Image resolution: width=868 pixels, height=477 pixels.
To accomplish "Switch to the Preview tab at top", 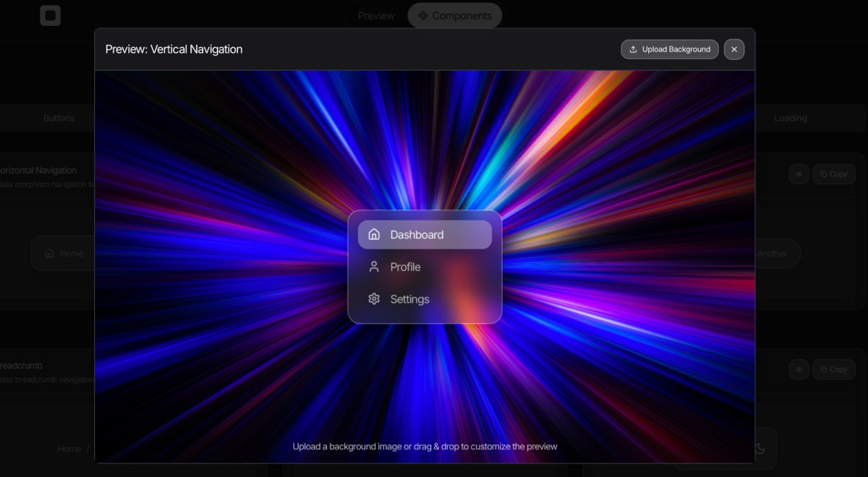I will 376,15.
